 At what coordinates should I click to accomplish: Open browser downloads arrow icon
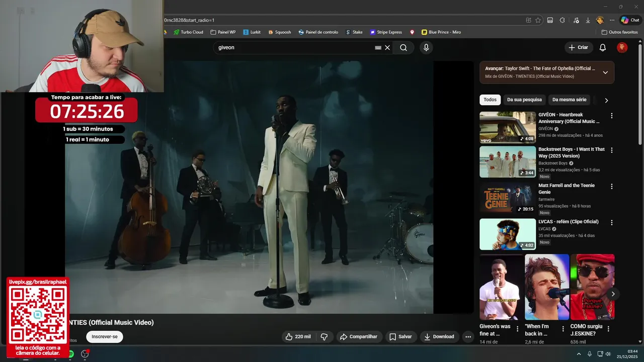(588, 20)
